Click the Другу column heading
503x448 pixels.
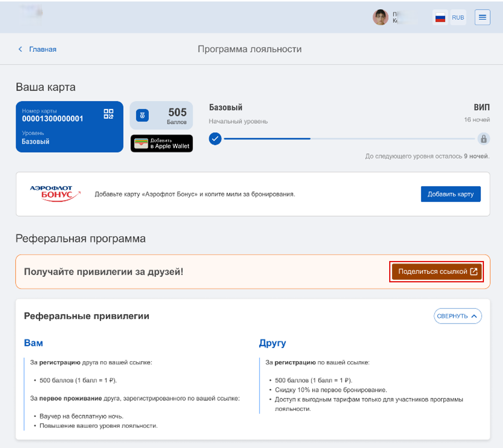pyautogui.click(x=272, y=343)
